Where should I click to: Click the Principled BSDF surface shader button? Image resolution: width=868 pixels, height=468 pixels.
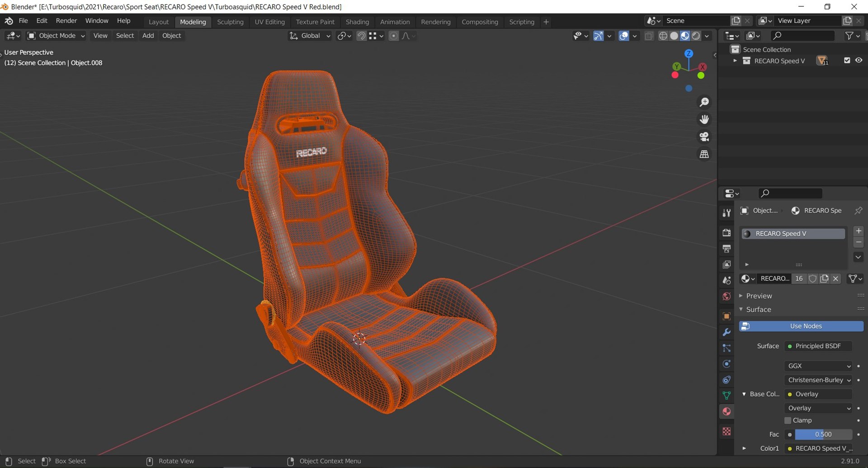pyautogui.click(x=819, y=346)
